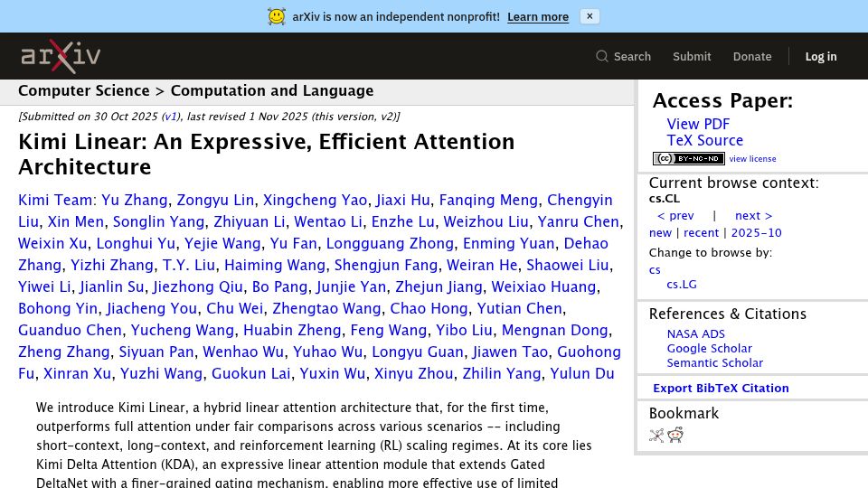Open author Yutian Chen
The width and height of the screenshot is (868, 488).
click(519, 308)
